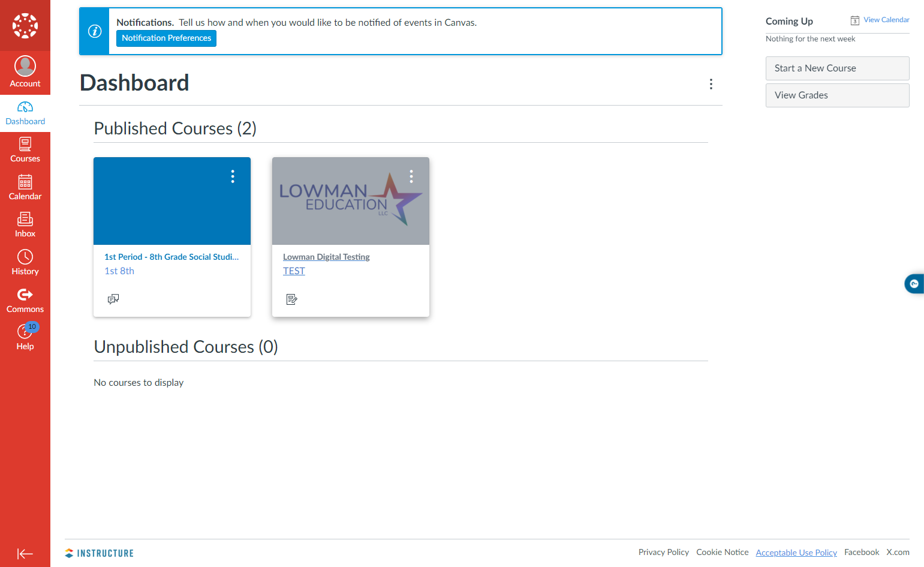
Task: Click 'Nothing for the next week' text
Action: click(x=810, y=39)
